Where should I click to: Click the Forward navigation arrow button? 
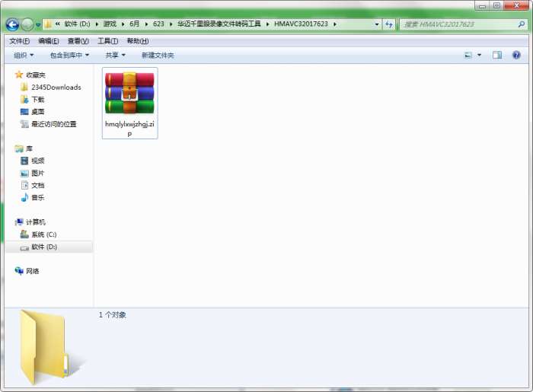click(27, 24)
